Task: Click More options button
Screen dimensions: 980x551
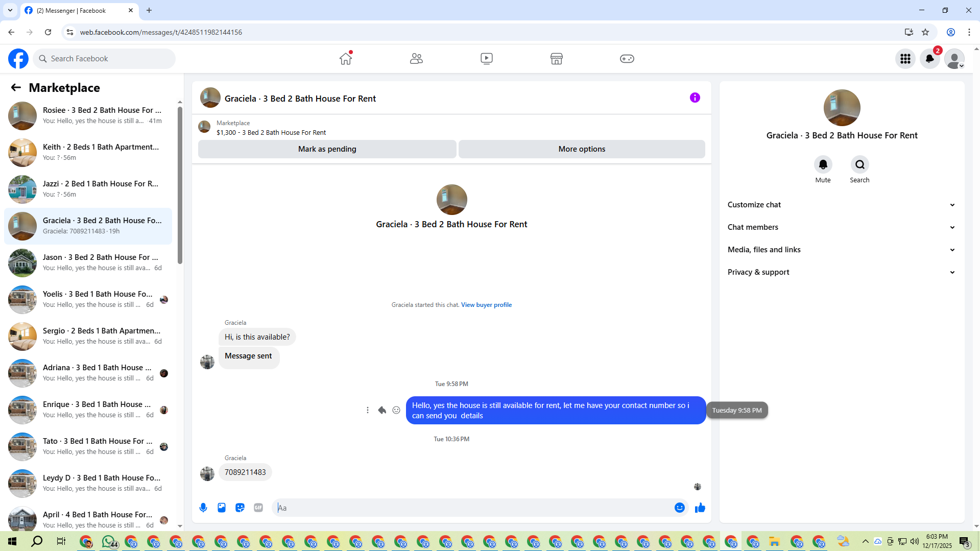Action: point(582,149)
